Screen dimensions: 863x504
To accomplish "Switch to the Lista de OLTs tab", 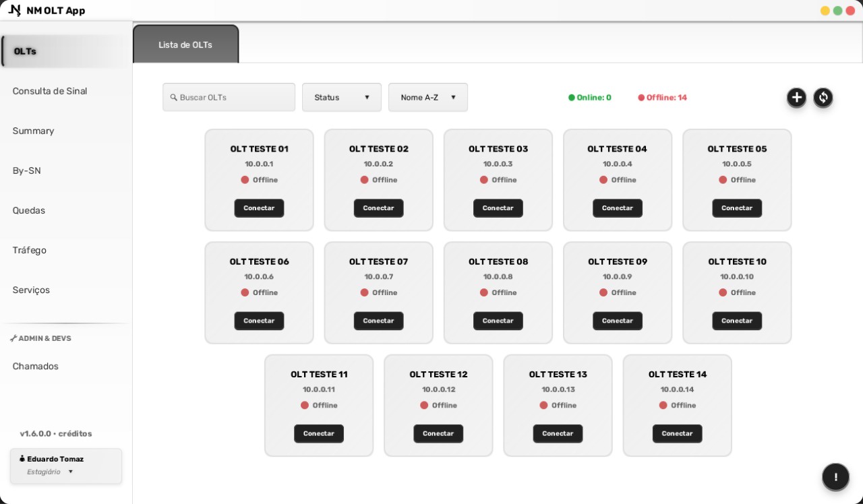I will (185, 44).
